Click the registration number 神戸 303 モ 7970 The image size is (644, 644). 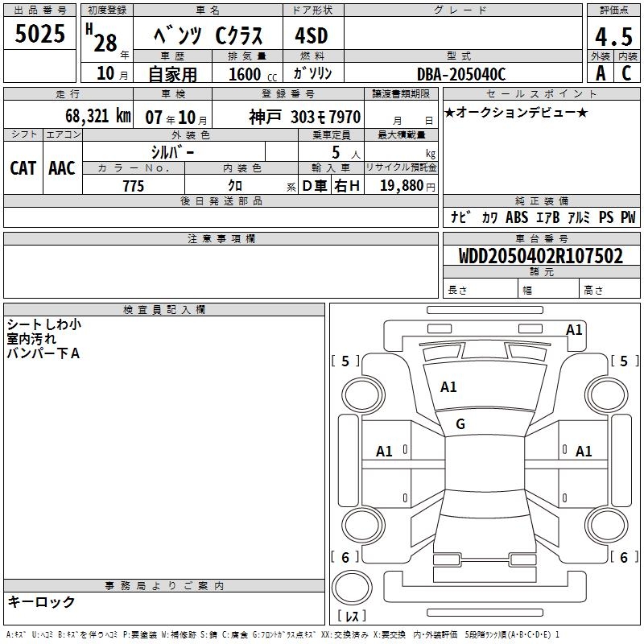tap(304, 116)
